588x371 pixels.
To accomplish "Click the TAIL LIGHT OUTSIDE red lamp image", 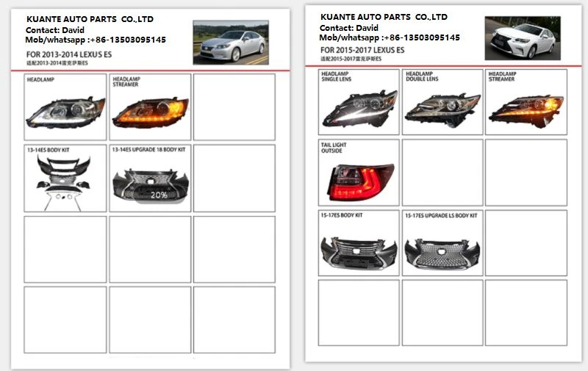I will pyautogui.click(x=361, y=182).
